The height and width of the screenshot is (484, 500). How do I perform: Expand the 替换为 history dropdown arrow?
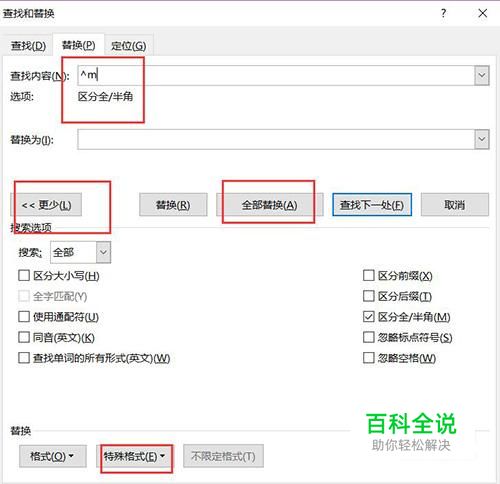(482, 139)
